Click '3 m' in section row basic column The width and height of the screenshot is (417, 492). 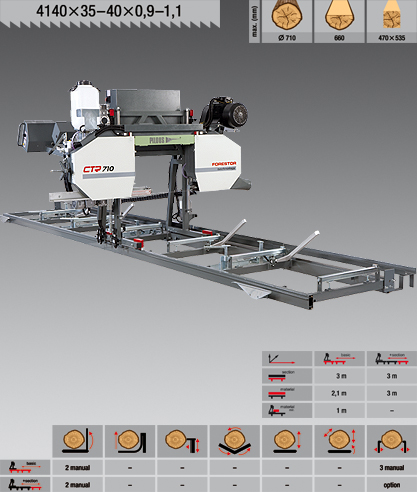click(341, 376)
